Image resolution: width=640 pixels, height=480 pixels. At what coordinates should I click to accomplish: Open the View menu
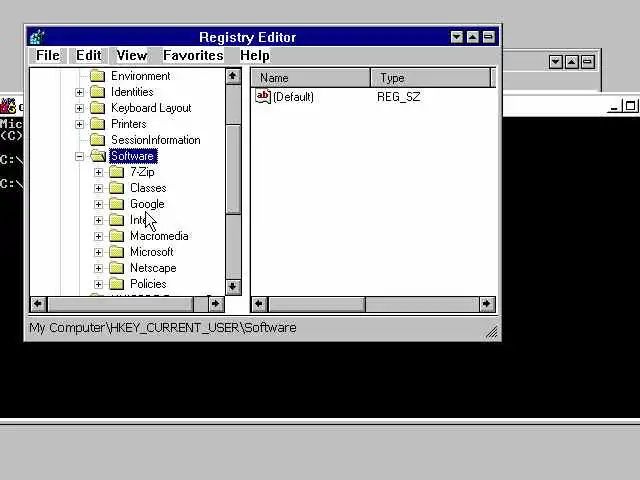[x=131, y=55]
